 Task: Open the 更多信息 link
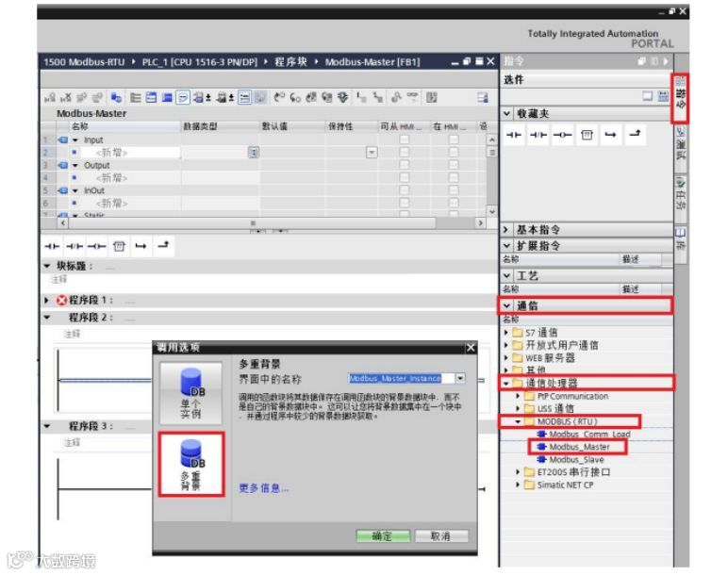(x=264, y=487)
